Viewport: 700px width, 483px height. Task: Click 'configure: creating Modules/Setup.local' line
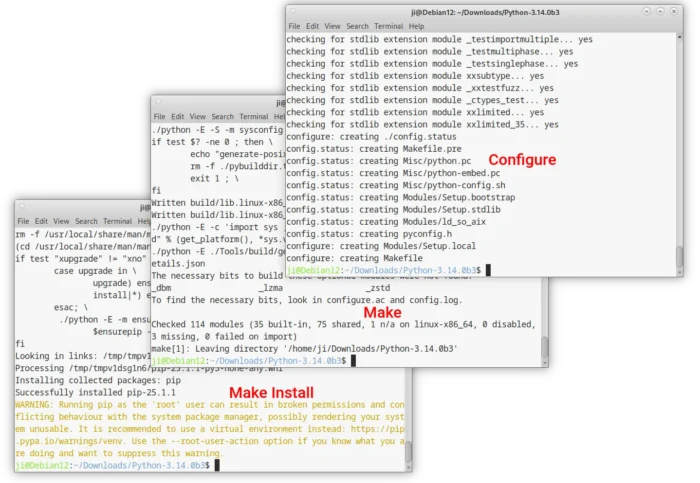coord(381,246)
